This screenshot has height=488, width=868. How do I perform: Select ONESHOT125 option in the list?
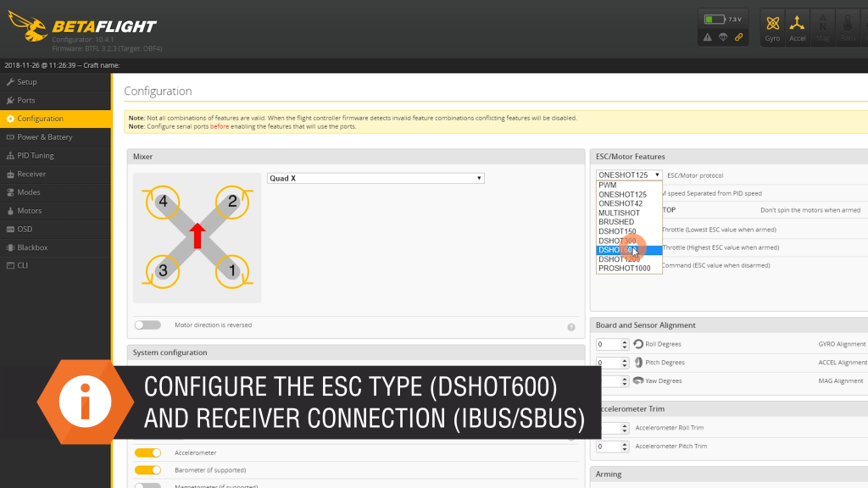629,195
